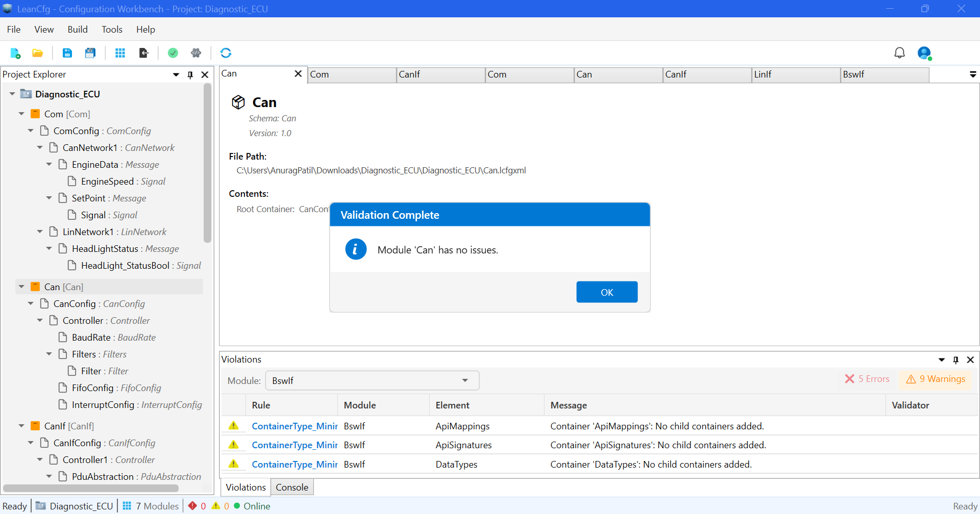The width and height of the screenshot is (980, 514).
Task: Collapse the Can [Can] tree node
Action: [21, 287]
